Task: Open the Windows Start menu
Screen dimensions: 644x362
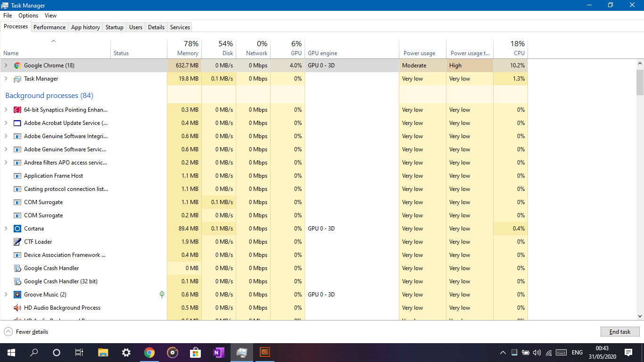Action: tap(11, 353)
